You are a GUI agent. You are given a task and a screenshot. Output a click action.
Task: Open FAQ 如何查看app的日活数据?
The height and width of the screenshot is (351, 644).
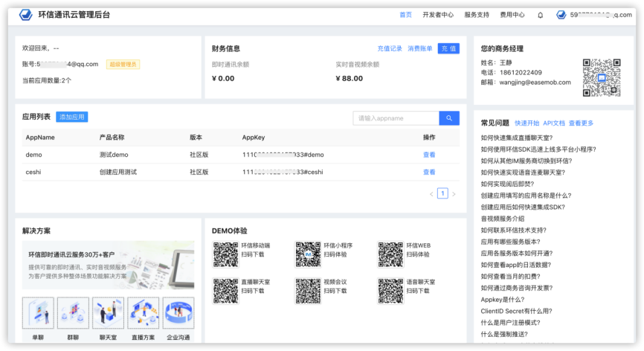[x=516, y=265]
